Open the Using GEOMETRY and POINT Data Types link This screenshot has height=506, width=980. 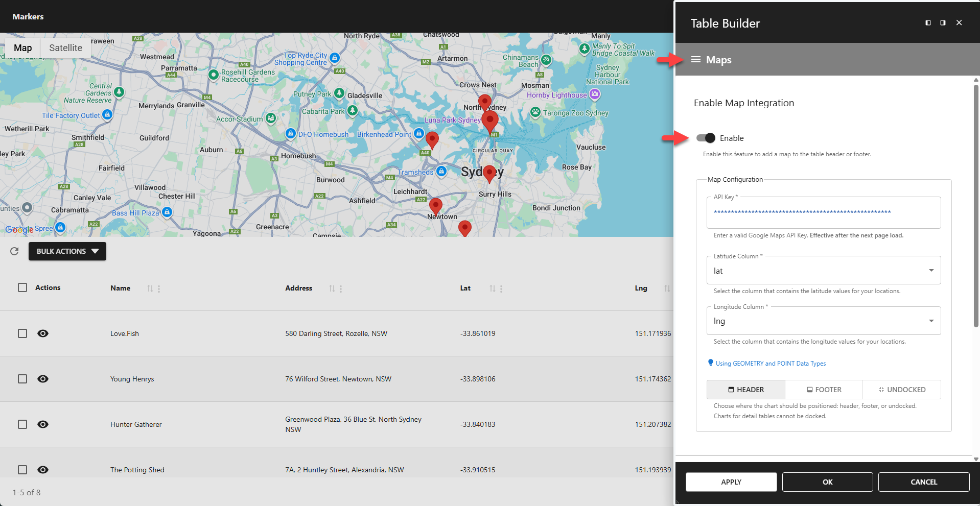(x=771, y=363)
